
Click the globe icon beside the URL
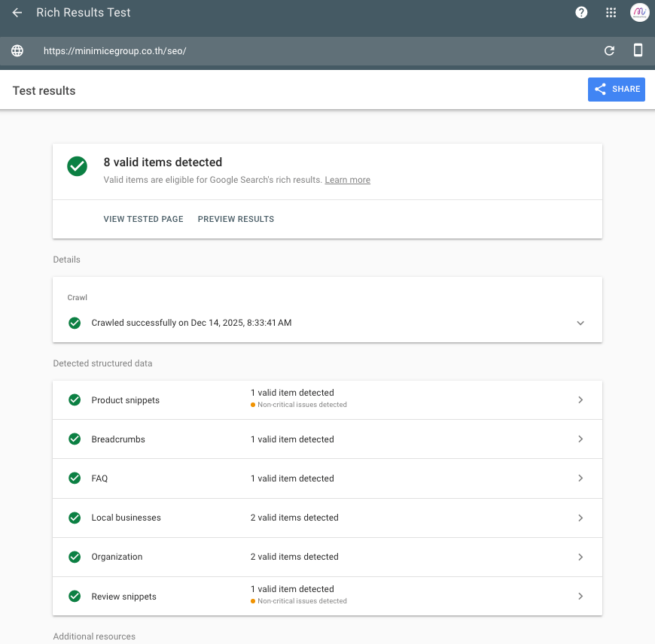[x=17, y=51]
